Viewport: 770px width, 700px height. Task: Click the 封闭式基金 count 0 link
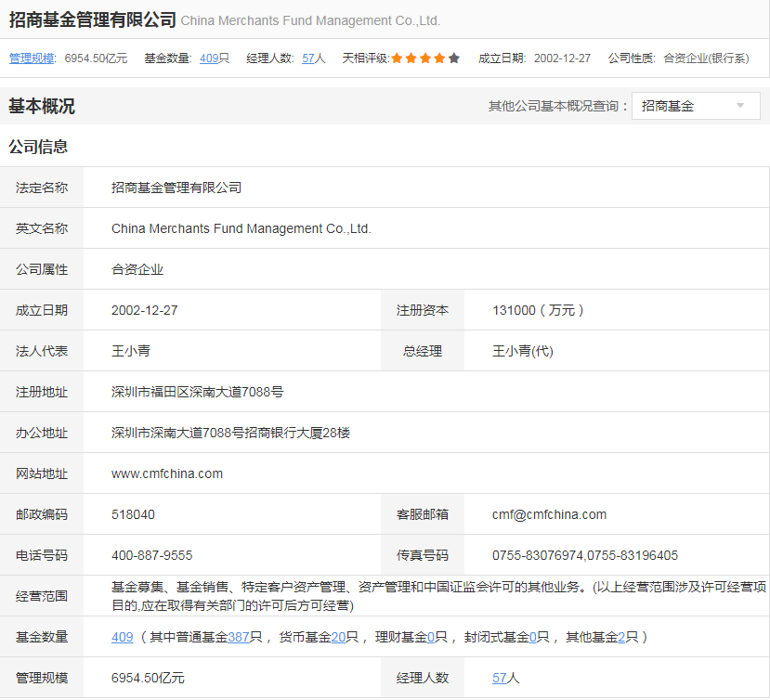[x=532, y=637]
